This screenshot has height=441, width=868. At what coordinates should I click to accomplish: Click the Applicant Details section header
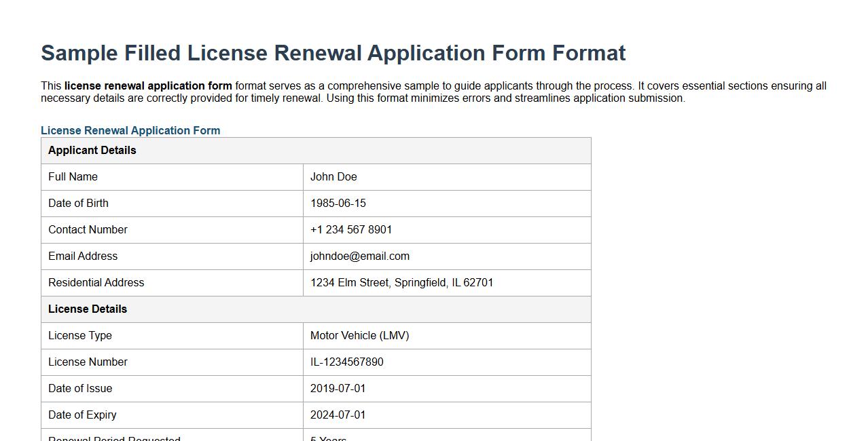tap(92, 150)
